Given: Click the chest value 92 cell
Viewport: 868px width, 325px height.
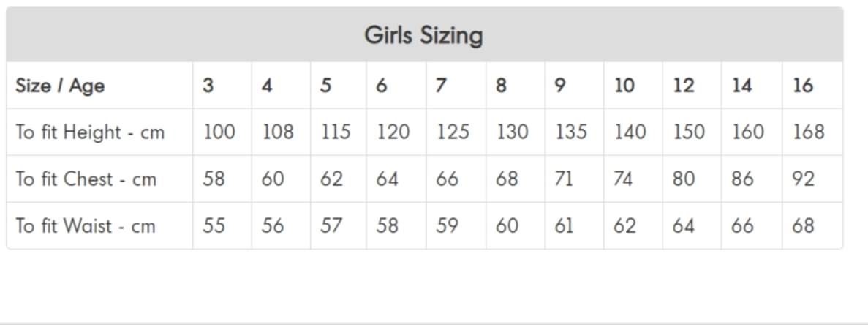Looking at the screenshot, I should coord(803,179).
